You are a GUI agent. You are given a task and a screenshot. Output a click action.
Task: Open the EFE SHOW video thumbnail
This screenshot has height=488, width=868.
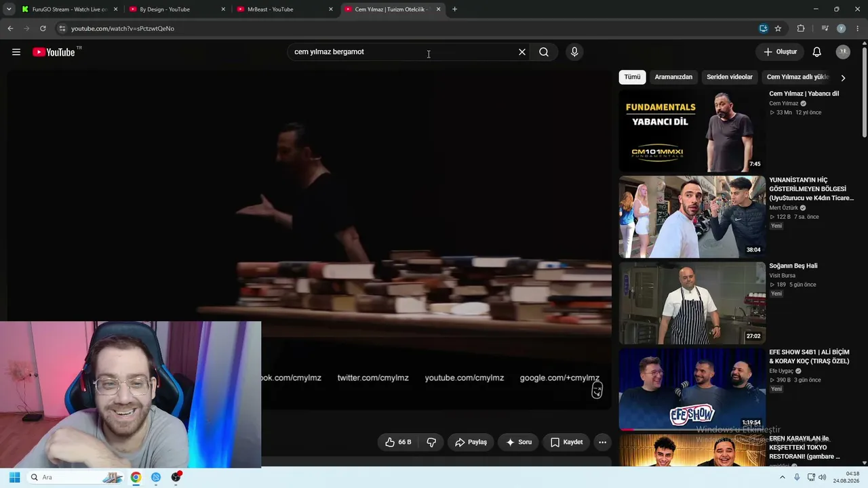[x=692, y=389]
